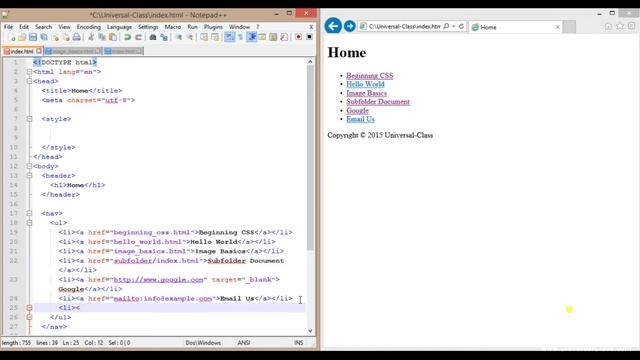Screen dimensions: 640x360
Task: Stop macro recording with the black square icon
Action: [x=309, y=37]
